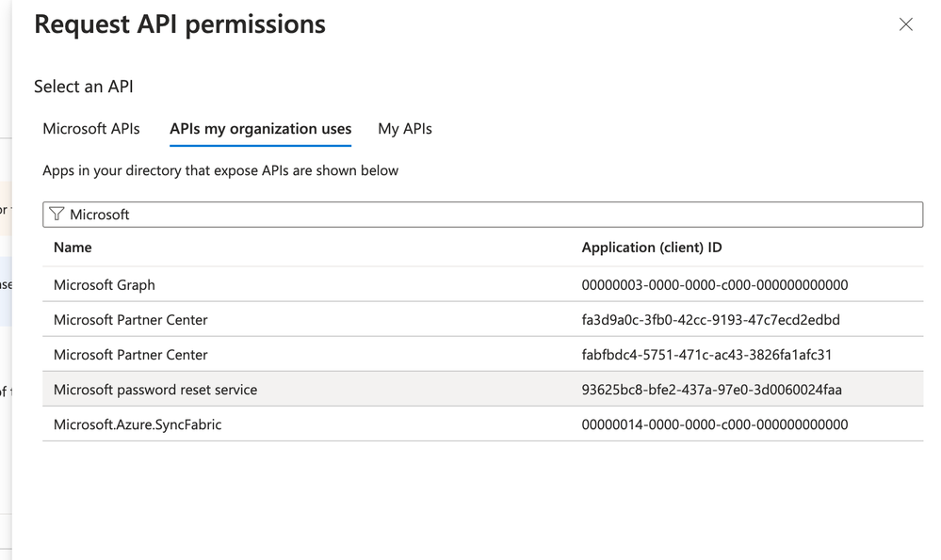Switch to the Microsoft APIs tab

click(91, 129)
